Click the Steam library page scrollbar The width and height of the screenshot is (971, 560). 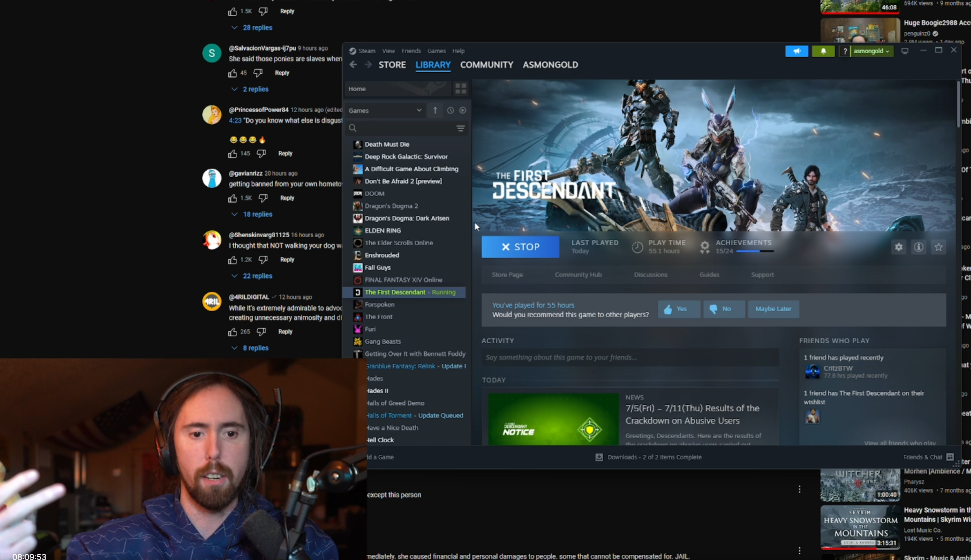click(x=958, y=104)
